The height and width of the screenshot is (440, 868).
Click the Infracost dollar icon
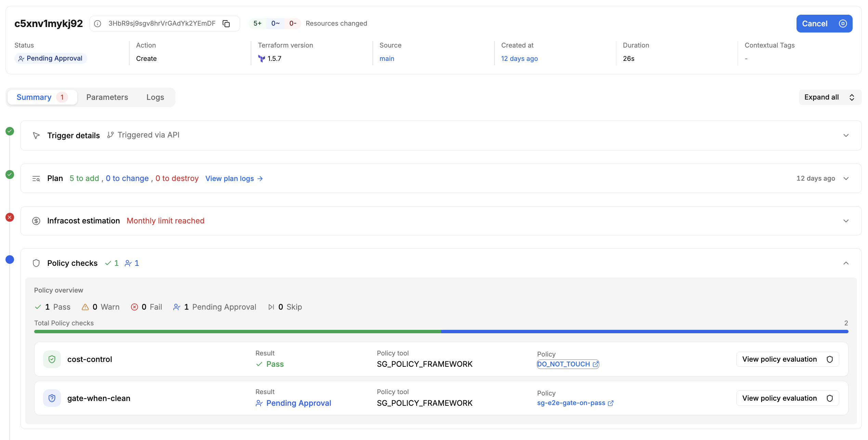click(36, 221)
